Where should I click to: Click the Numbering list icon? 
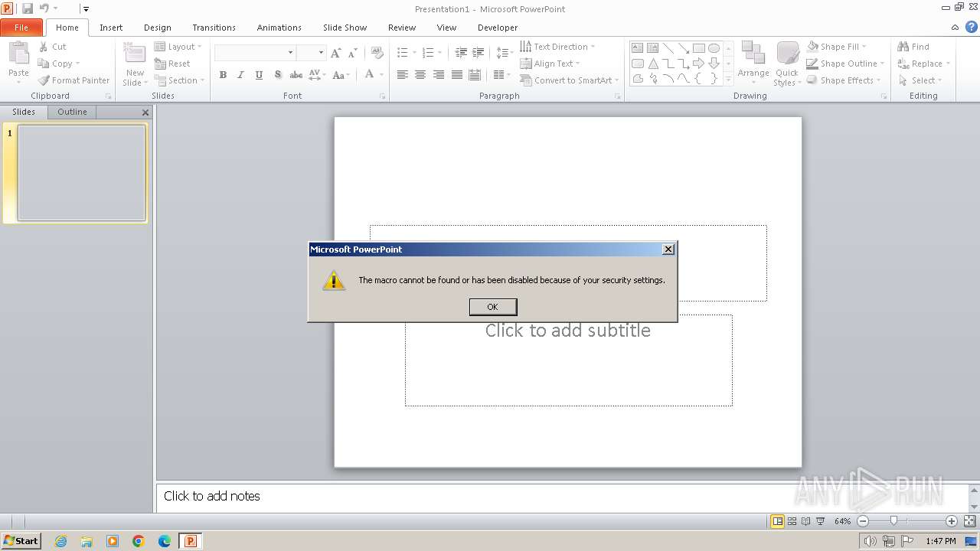428,53
